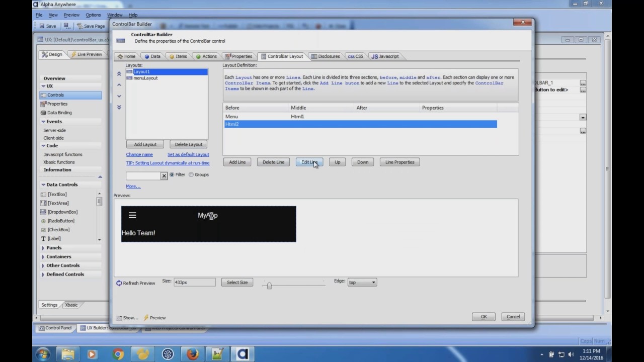The height and width of the screenshot is (362, 644).
Task: Click OK to confirm the builder
Action: point(484,317)
